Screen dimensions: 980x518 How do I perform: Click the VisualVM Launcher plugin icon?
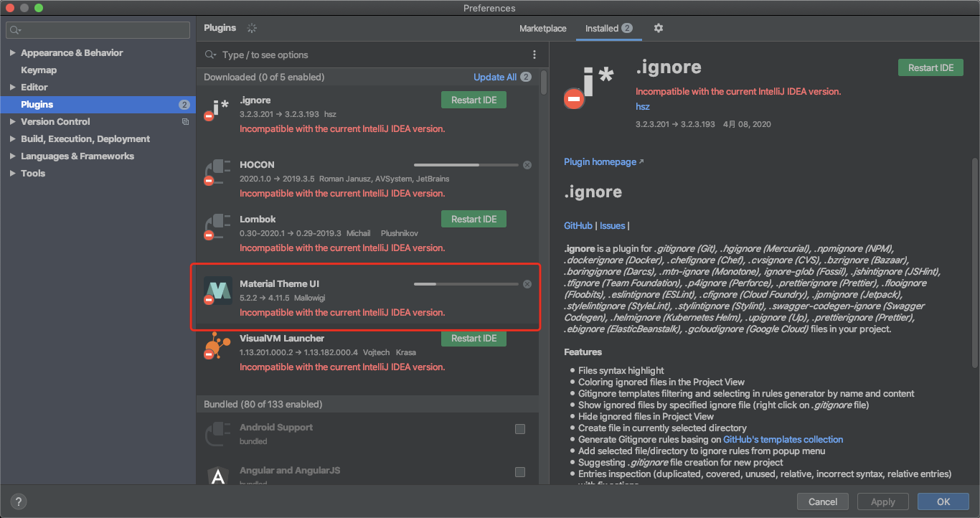point(217,345)
